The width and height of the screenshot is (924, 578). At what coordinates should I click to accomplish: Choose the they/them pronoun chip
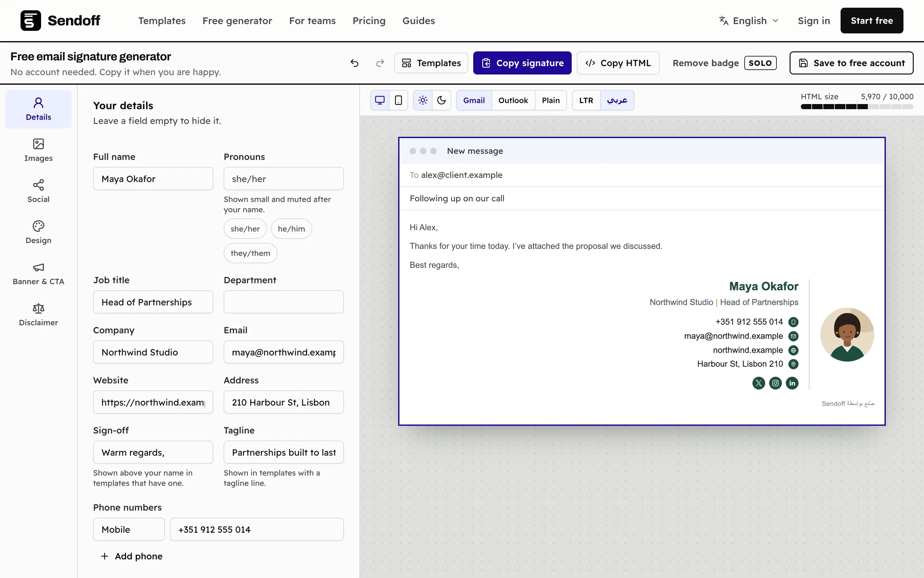(250, 253)
